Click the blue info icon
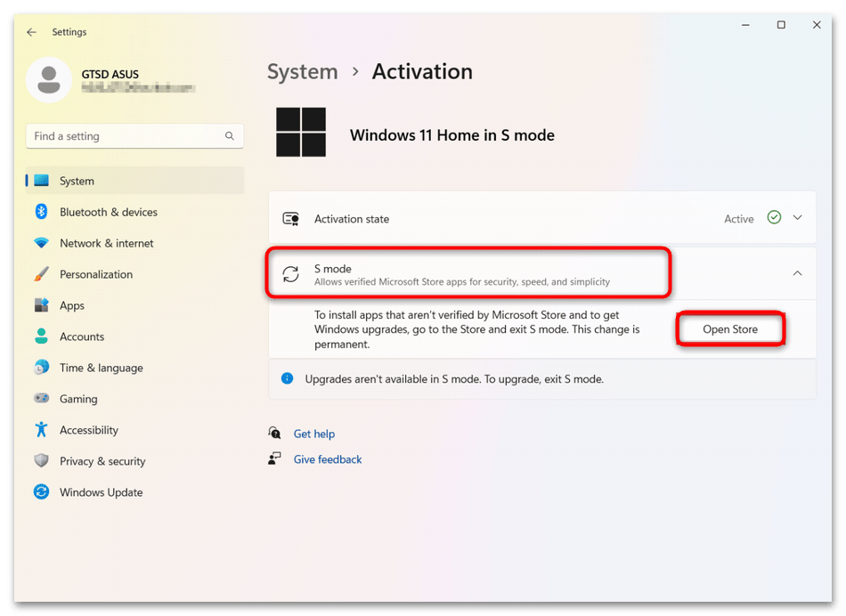 tap(288, 378)
